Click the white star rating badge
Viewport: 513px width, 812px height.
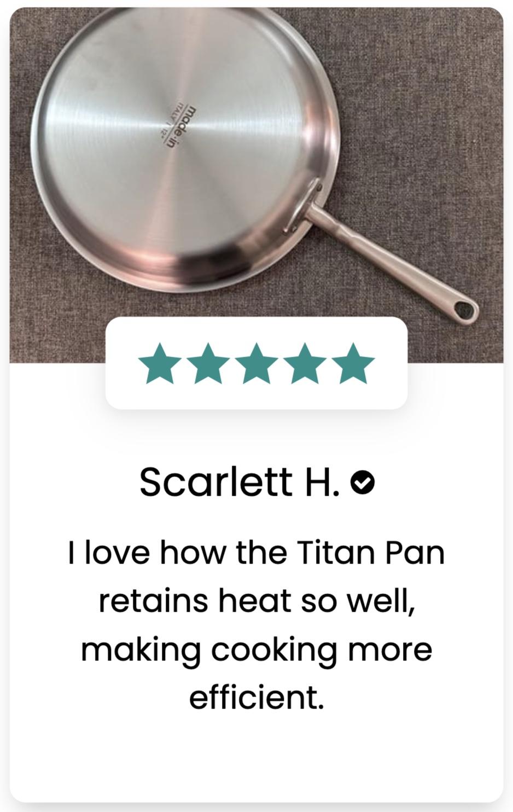(x=256, y=363)
